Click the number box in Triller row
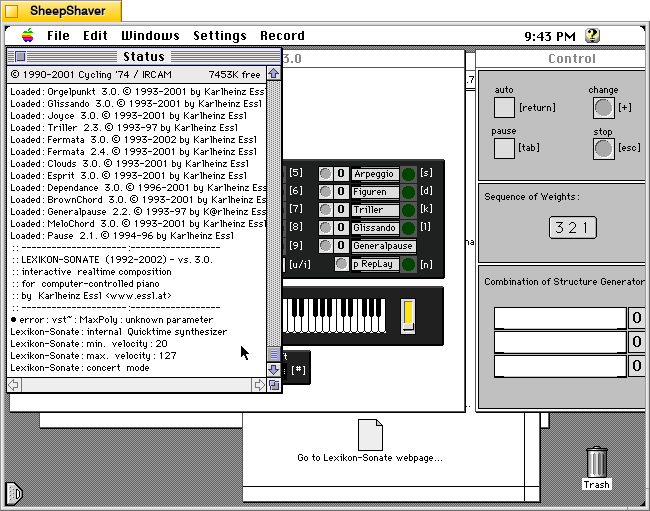This screenshot has height=511, width=650. (x=341, y=210)
